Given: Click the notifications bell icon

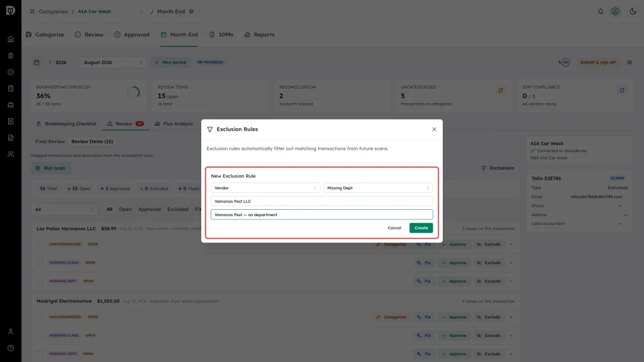Looking at the screenshot, I should click(601, 11).
